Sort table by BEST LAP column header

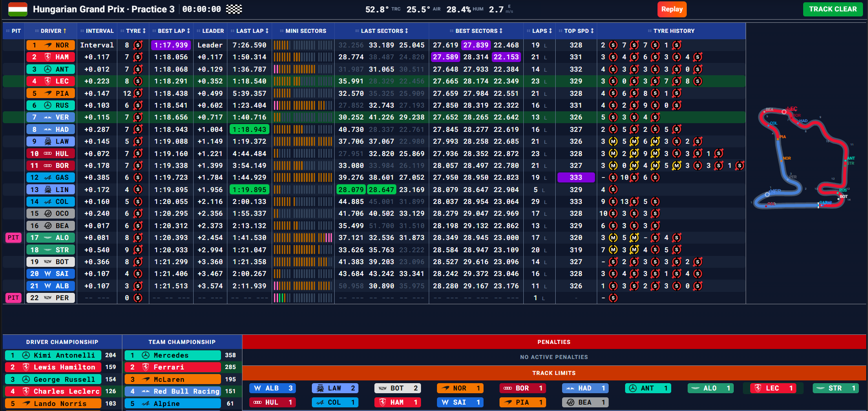pos(172,31)
